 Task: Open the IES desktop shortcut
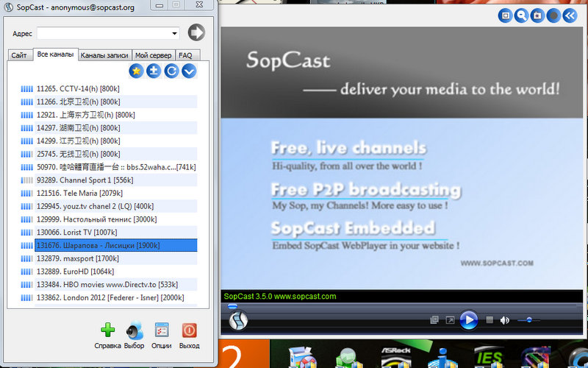pyautogui.click(x=489, y=356)
